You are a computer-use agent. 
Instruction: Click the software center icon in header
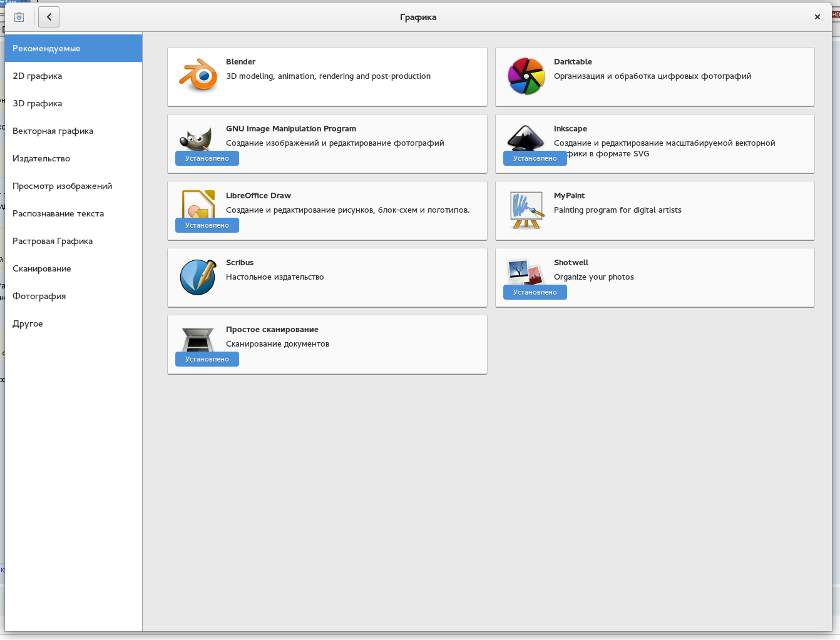click(x=19, y=17)
